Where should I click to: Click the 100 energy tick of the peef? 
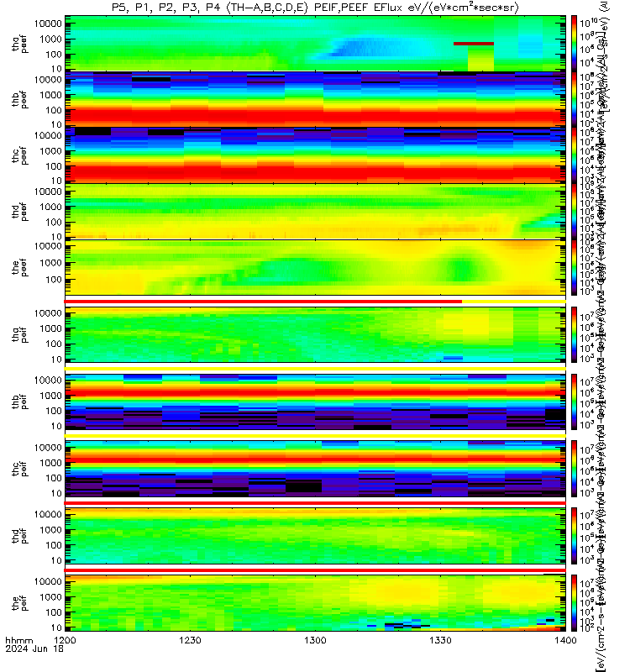pos(53,280)
